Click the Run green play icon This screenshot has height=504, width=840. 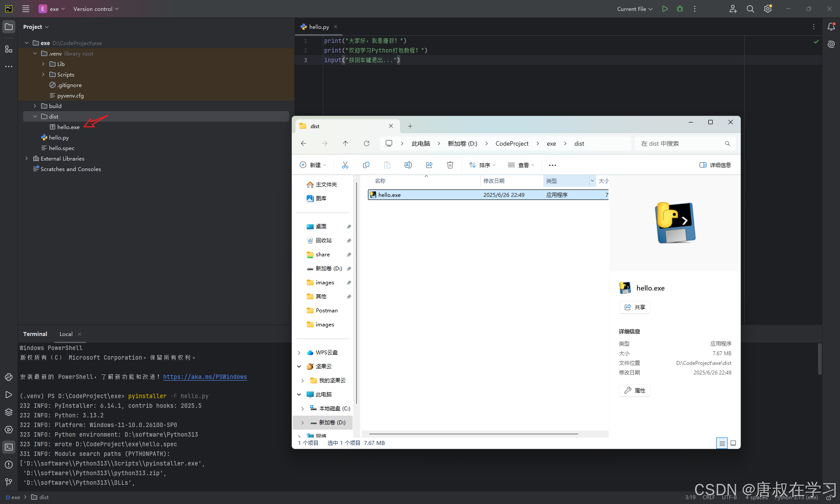(x=665, y=9)
